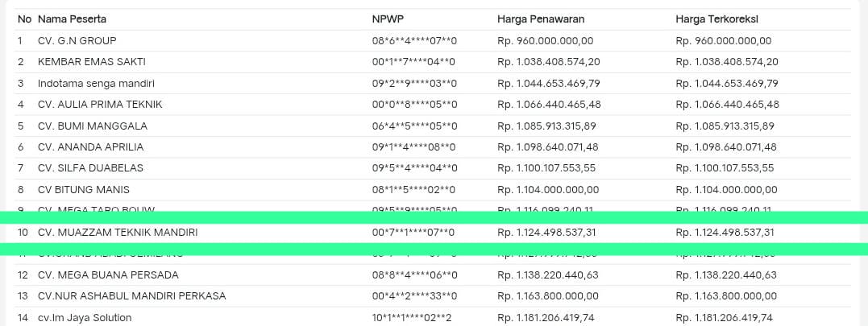Screen dimensions: 868x326
Task: Click Harga Terkoreksi value Rp. 1.163.800.000,00
Action: click(x=726, y=296)
